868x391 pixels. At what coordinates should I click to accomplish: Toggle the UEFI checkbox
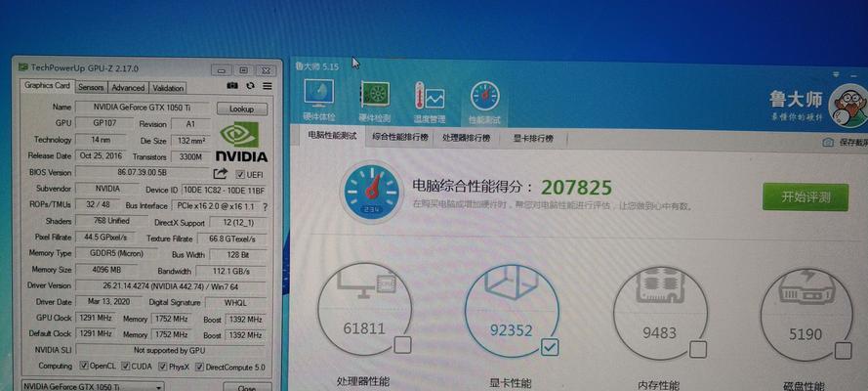tap(239, 174)
